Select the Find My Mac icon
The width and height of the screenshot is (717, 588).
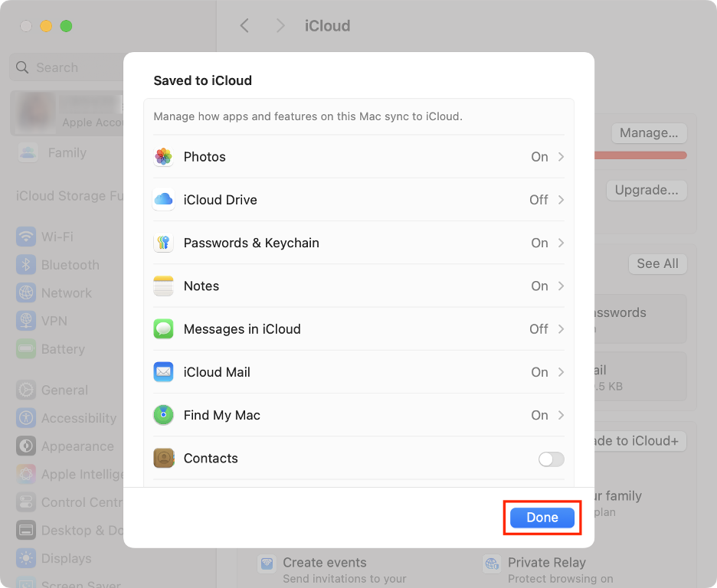pos(163,415)
